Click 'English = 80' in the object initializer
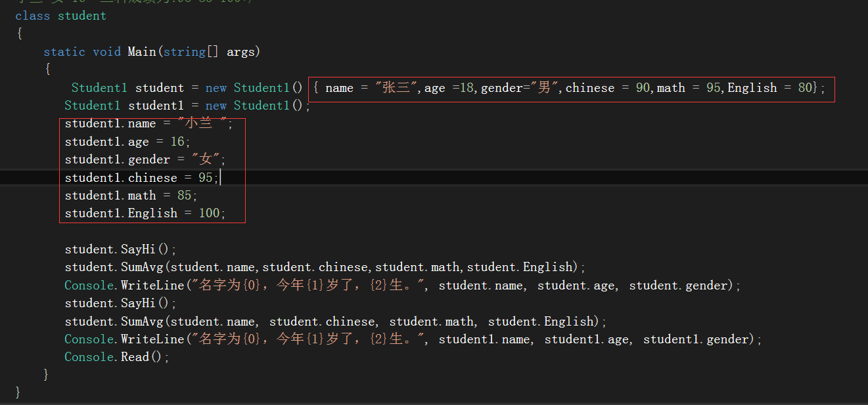Screen dimensions: 868x405 (x=770, y=88)
